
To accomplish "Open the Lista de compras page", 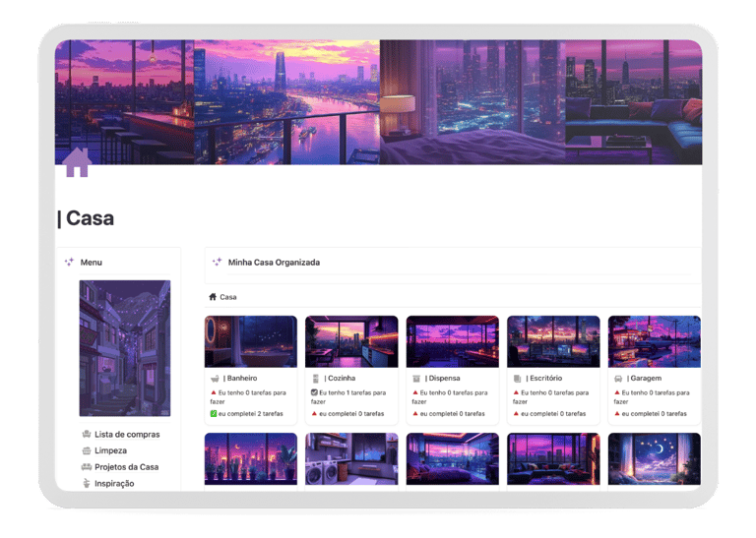I will point(127,434).
